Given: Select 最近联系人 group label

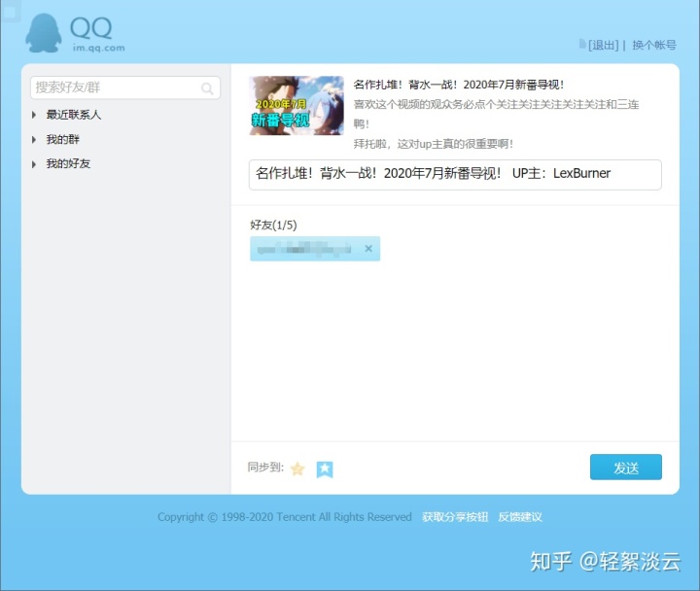Looking at the screenshot, I should point(74,115).
